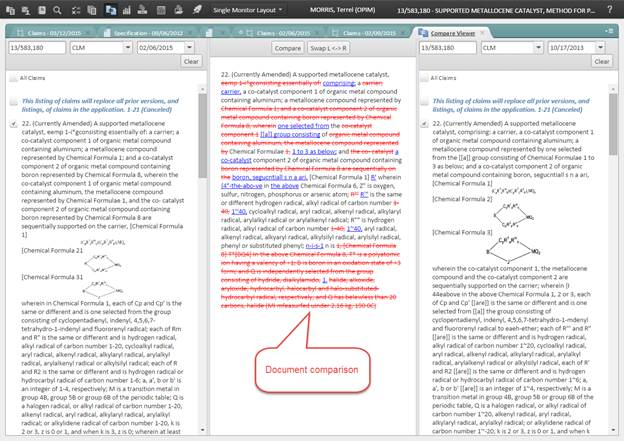This screenshot has width=624, height=441.
Task: Click the stacked documents icon at toolbar start
Action: tap(10, 10)
